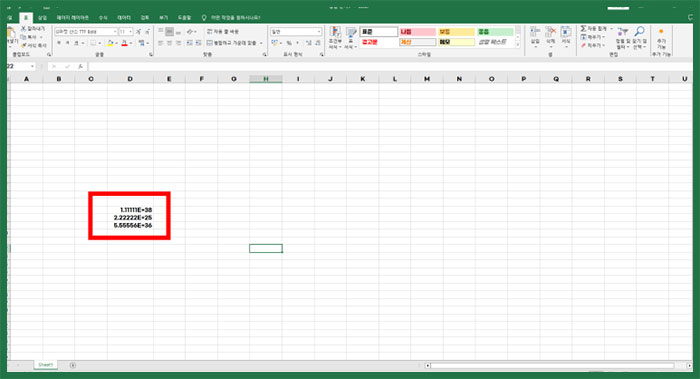Open Sort and Filter funnel icon
700x379 pixels.
click(622, 32)
